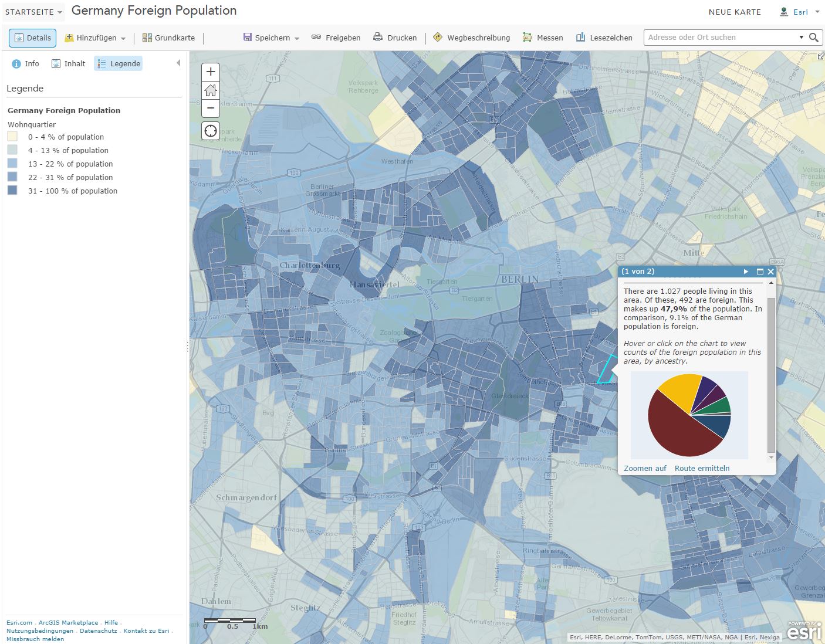Open the Speichern save menu
The image size is (825, 644).
[x=271, y=38]
